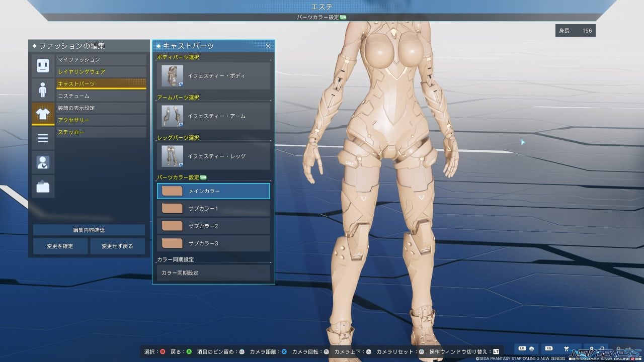Close the キャストパーツ panel with X
This screenshot has width=644, height=362.
(x=268, y=46)
